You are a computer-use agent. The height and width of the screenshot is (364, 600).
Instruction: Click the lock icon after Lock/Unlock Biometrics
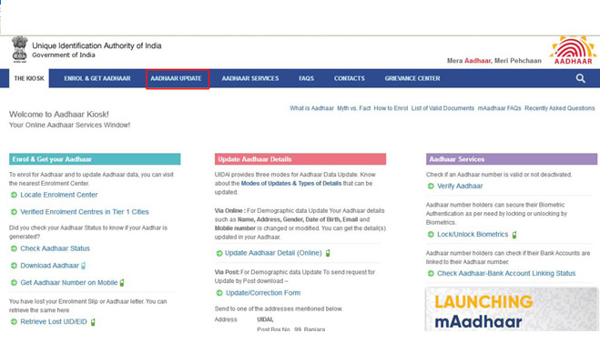[x=514, y=235]
